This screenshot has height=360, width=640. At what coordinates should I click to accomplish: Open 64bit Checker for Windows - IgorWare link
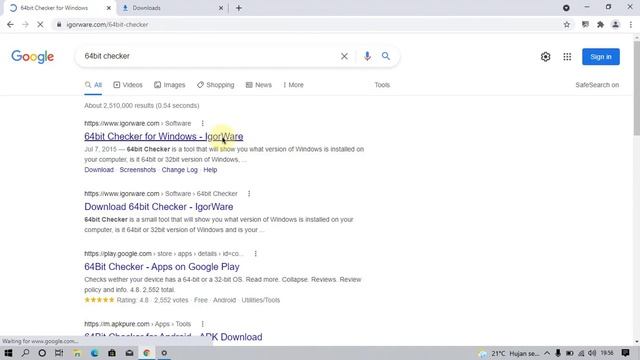[x=164, y=136]
